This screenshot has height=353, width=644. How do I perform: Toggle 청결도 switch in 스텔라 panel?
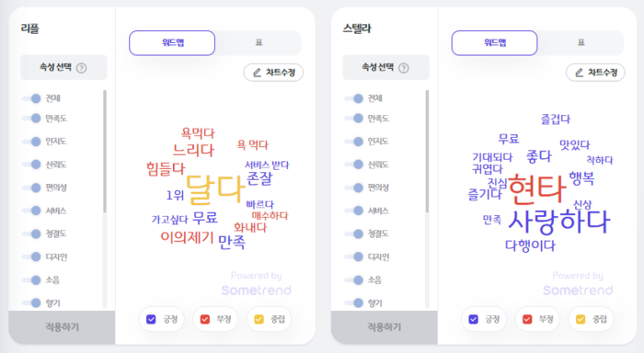(354, 233)
